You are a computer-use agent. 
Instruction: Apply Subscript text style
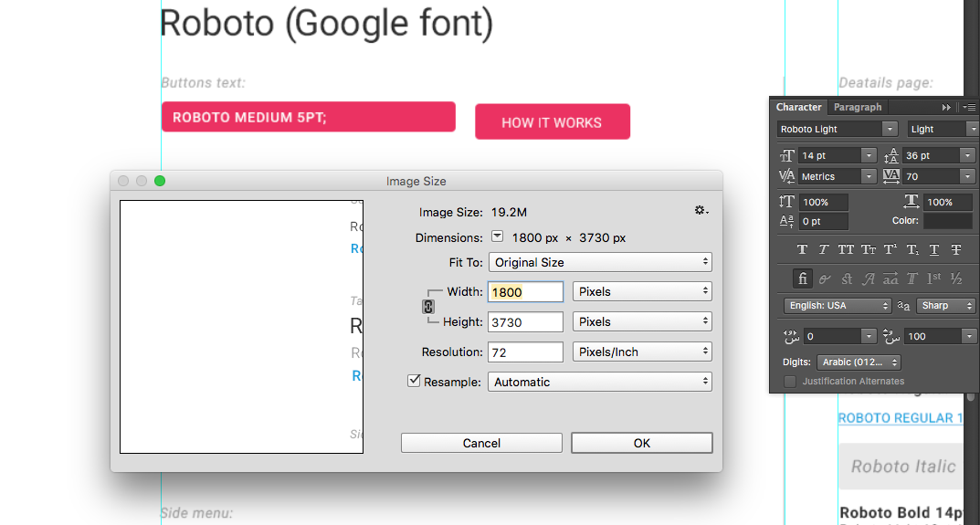[x=912, y=249]
